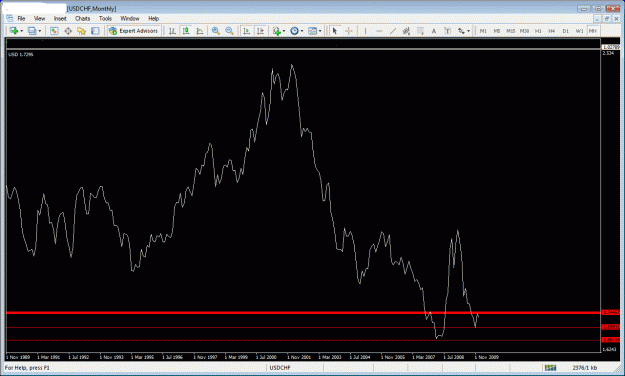Expand the Periods dropdown arrow

tap(302, 31)
